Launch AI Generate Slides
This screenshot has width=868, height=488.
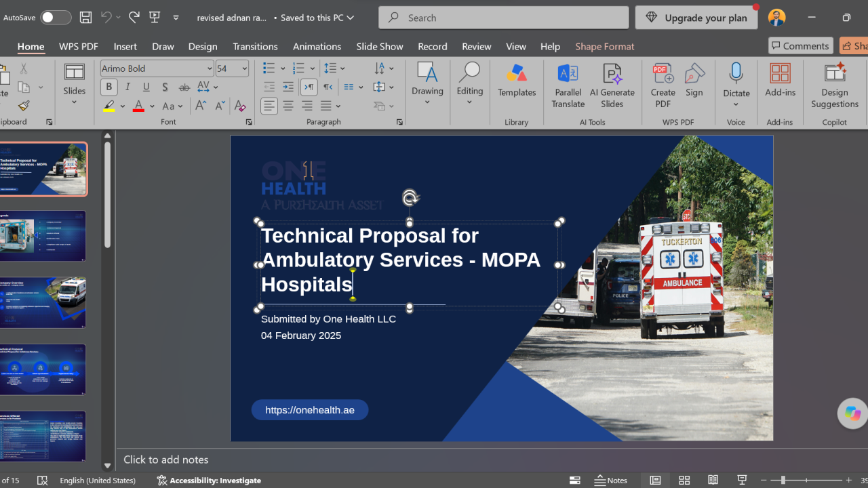click(x=612, y=86)
